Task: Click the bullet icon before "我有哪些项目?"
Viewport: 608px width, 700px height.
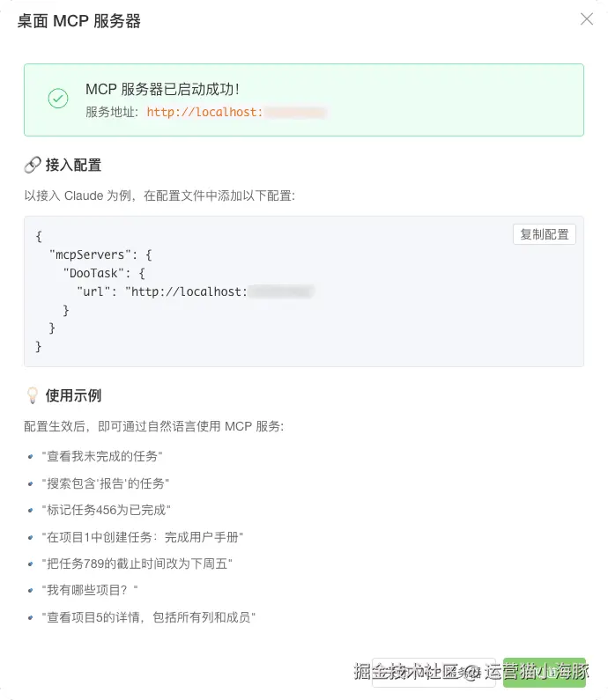Action: [32, 590]
